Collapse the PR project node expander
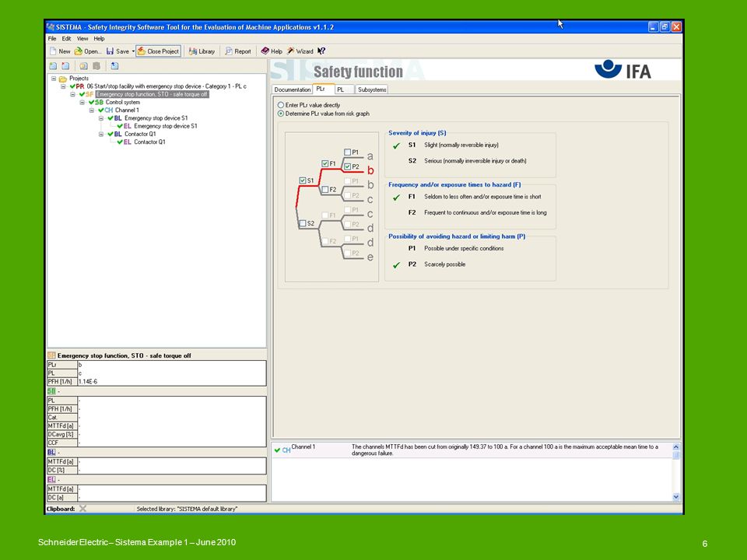Viewport: 747px width, 560px height. (63, 86)
